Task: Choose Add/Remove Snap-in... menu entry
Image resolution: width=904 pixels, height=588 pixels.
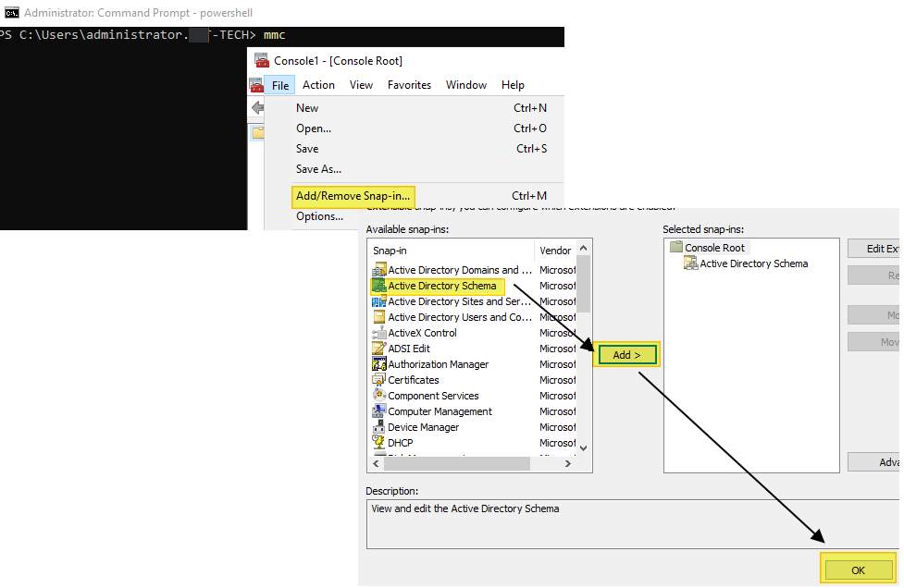Action: click(353, 196)
